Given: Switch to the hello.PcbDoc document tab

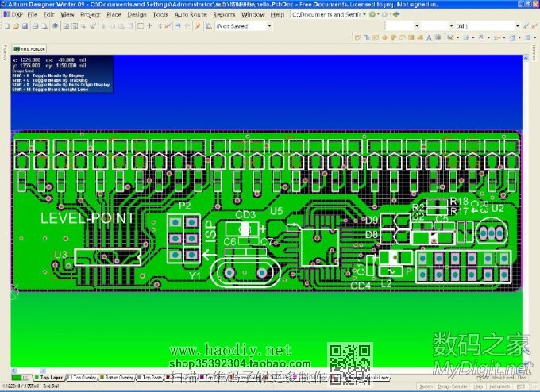Looking at the screenshot, I should click(27, 48).
